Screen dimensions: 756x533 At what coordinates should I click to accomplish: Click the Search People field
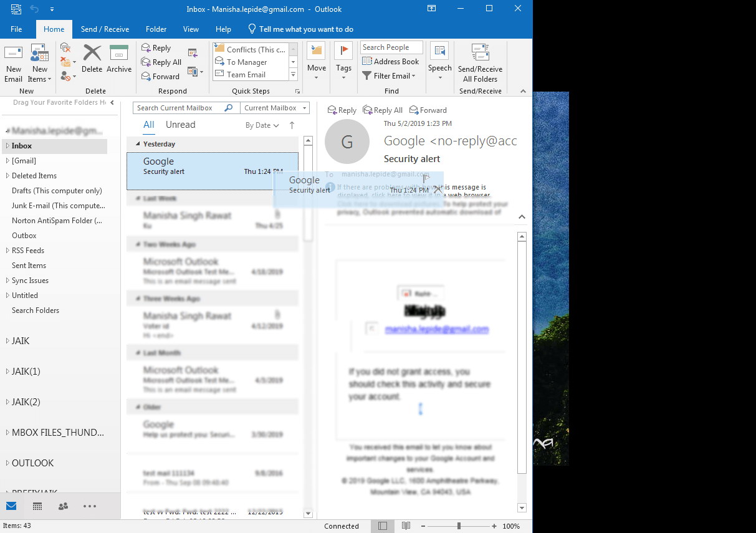pos(391,47)
